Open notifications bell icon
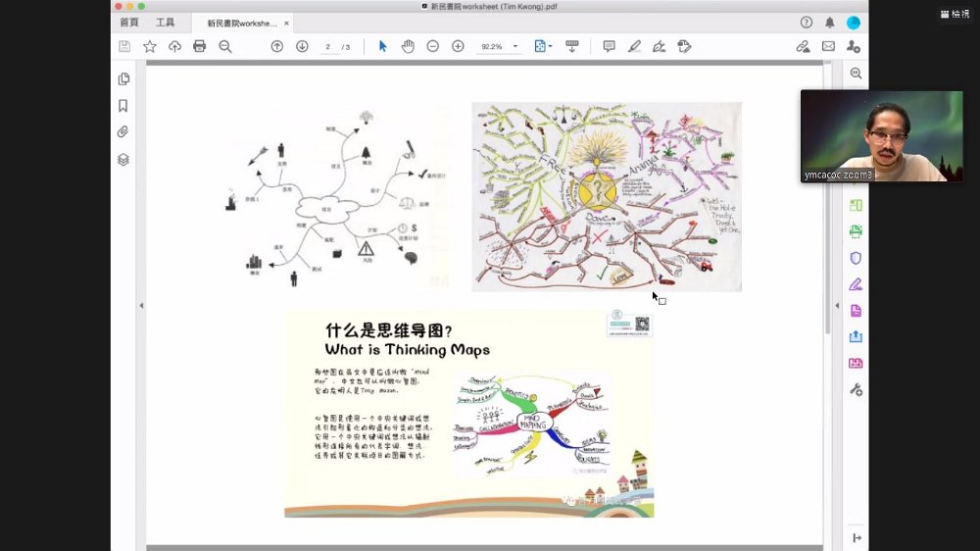This screenshot has width=980, height=551. 829,23
